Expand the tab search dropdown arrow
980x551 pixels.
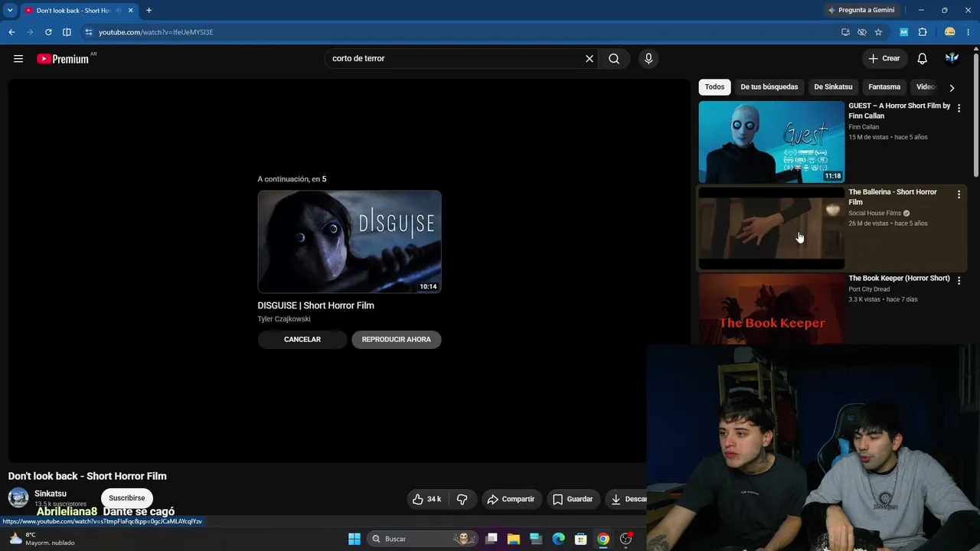(x=10, y=11)
